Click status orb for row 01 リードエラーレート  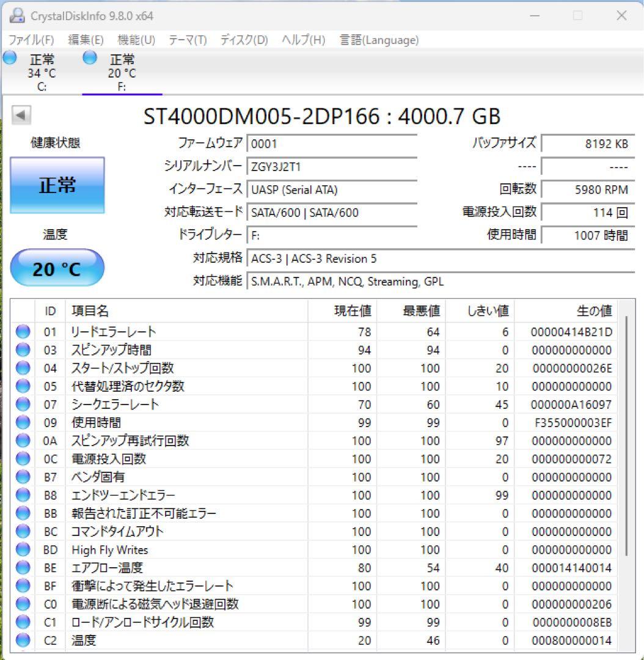tap(23, 332)
